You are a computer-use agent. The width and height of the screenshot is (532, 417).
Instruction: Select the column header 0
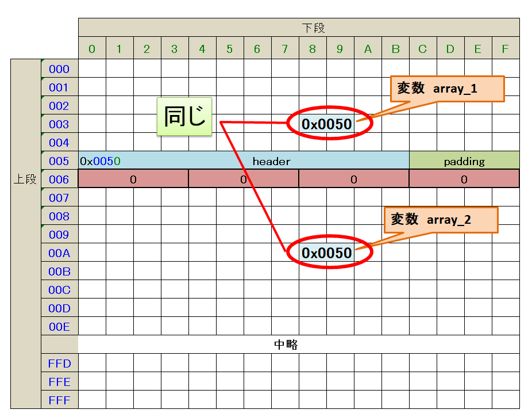(x=92, y=49)
